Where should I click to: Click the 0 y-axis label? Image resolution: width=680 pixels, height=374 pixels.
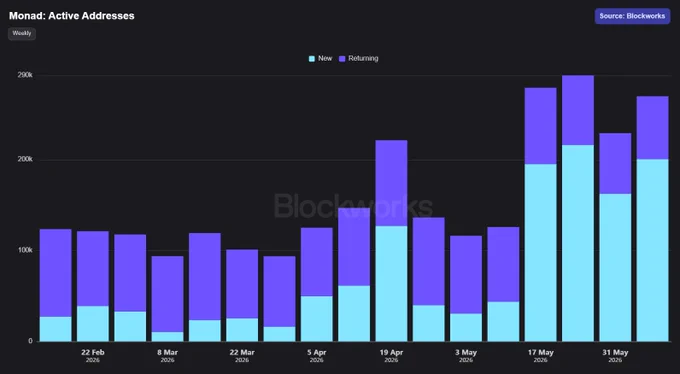[30, 341]
